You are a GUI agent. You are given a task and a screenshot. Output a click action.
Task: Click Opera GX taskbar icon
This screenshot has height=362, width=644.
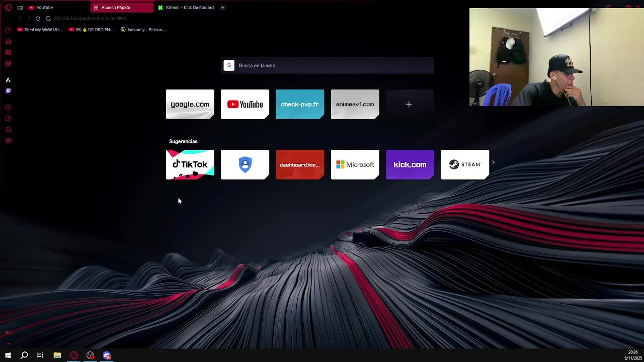[74, 355]
